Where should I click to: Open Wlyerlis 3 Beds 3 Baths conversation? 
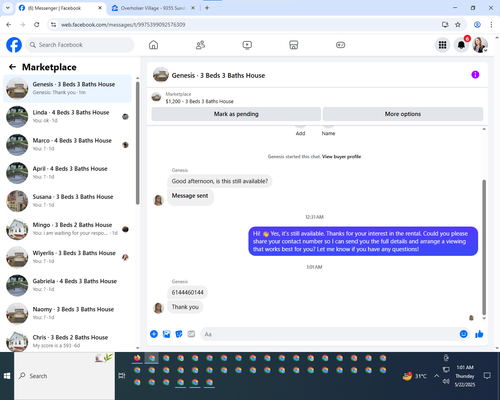click(67, 257)
